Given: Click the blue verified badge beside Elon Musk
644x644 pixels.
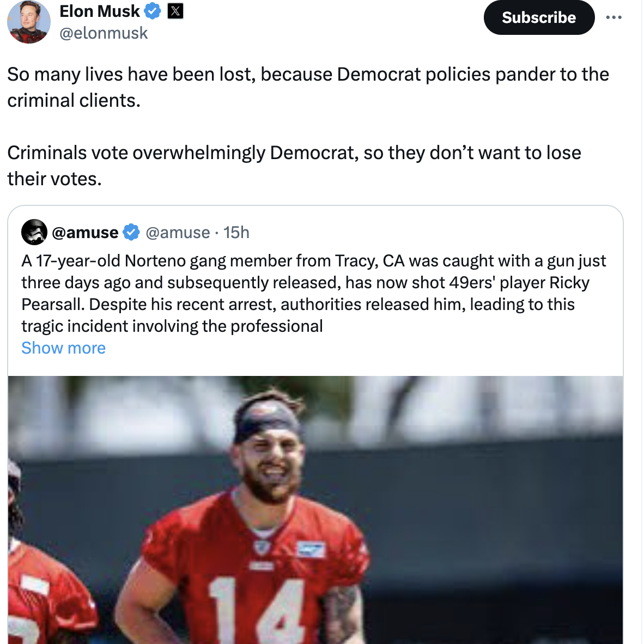Looking at the screenshot, I should coord(153,11).
